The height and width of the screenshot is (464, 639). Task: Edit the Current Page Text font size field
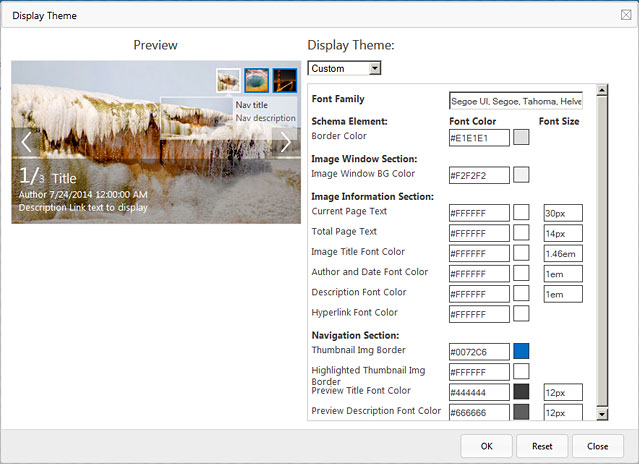tap(563, 213)
